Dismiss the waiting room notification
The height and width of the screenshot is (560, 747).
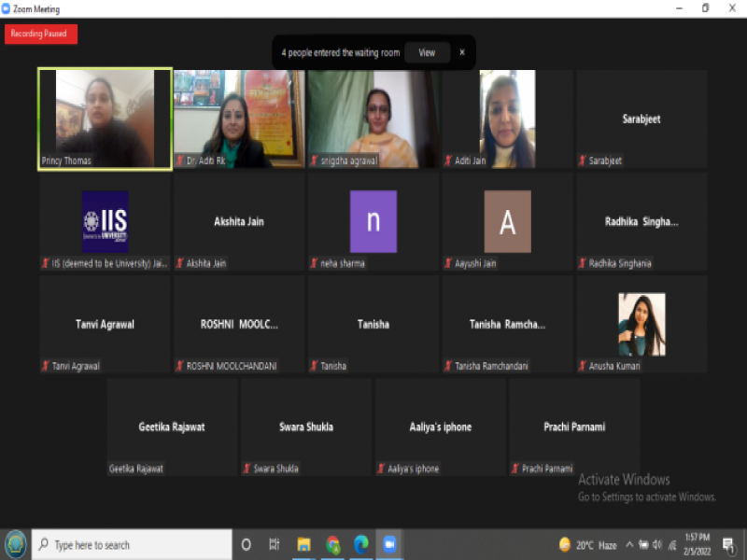[x=461, y=53]
